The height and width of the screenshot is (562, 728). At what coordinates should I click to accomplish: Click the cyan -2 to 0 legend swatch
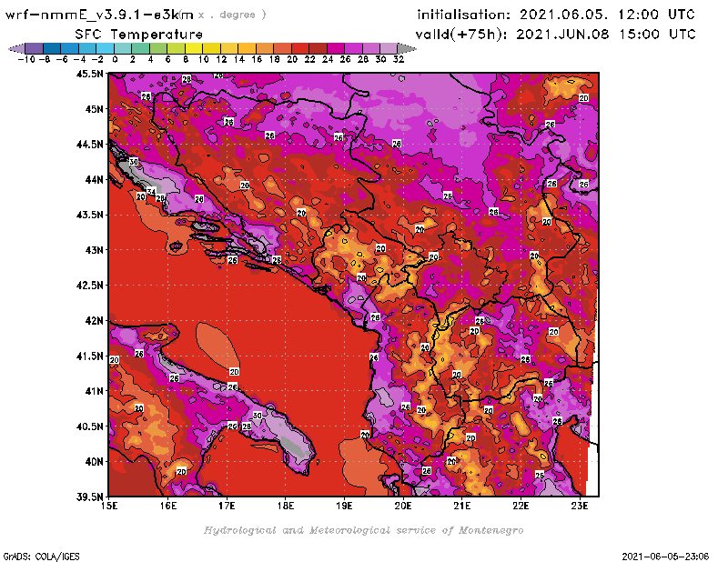click(x=105, y=48)
